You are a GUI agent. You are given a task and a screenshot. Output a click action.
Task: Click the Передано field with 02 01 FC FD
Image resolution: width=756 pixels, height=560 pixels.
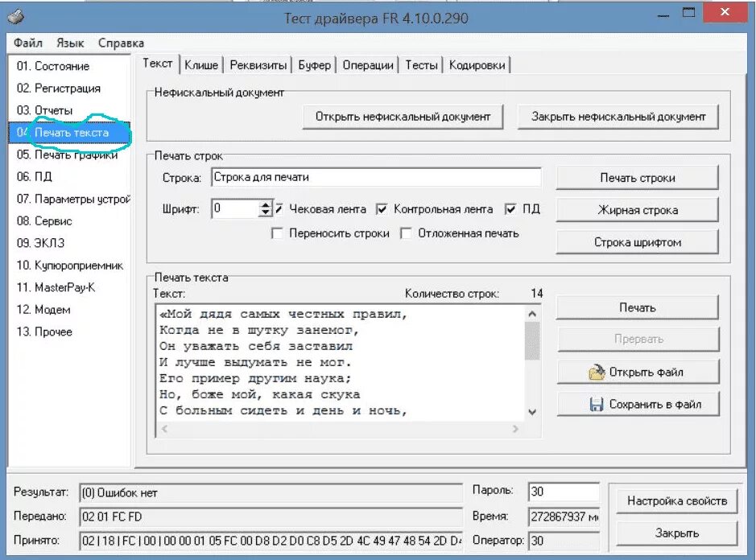tap(271, 517)
